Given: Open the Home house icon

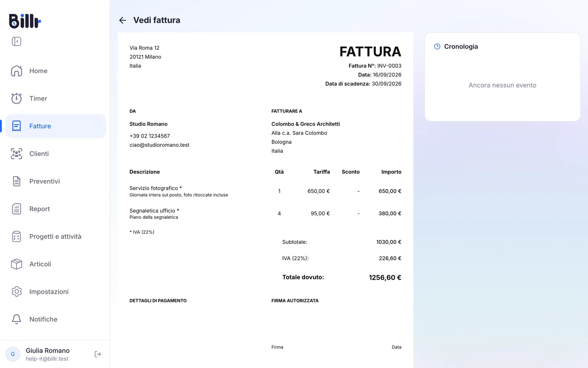Looking at the screenshot, I should (17, 71).
